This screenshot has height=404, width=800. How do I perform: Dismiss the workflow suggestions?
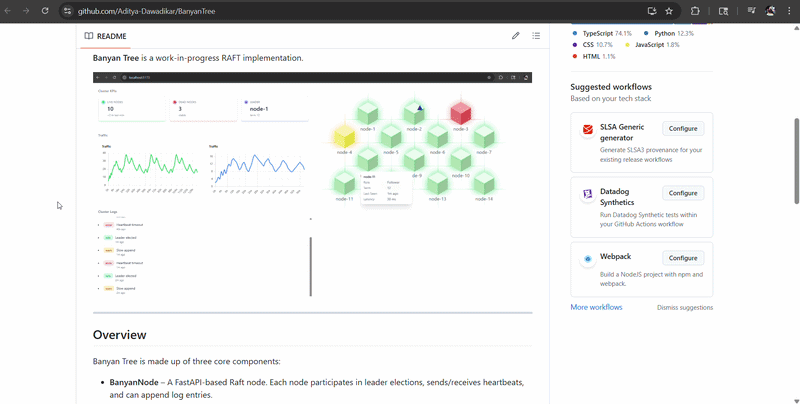pyautogui.click(x=685, y=307)
